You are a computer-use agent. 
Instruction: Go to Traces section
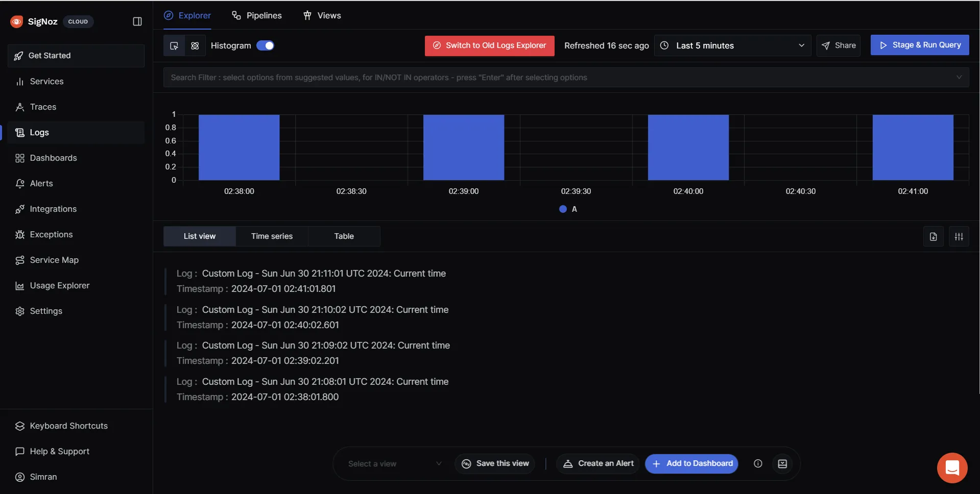click(x=76, y=107)
